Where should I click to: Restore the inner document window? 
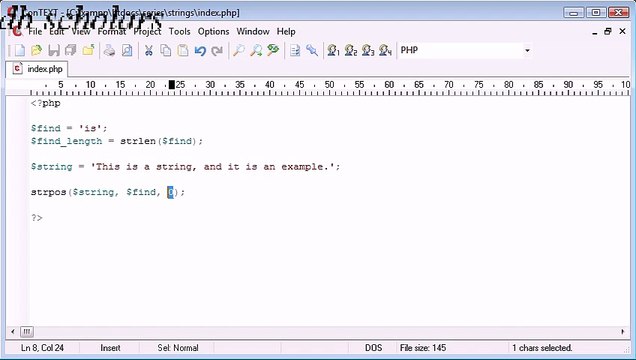[608, 32]
